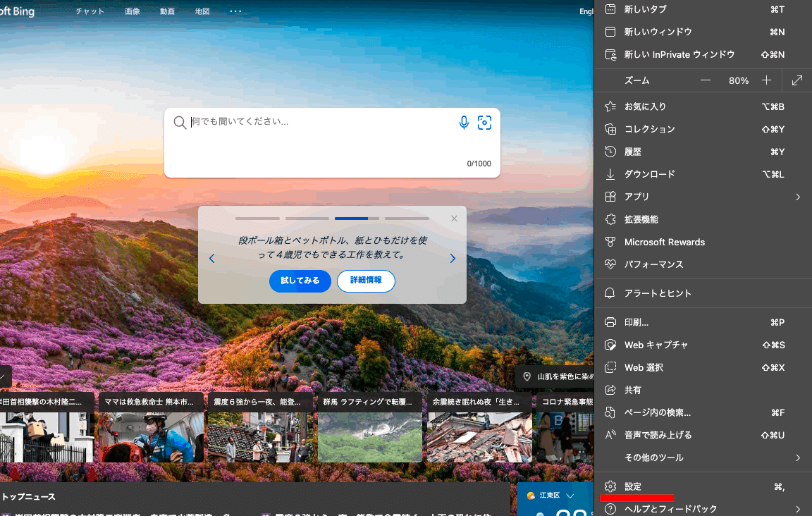Select 拡張機能 menu item
The width and height of the screenshot is (812, 516).
click(x=703, y=219)
